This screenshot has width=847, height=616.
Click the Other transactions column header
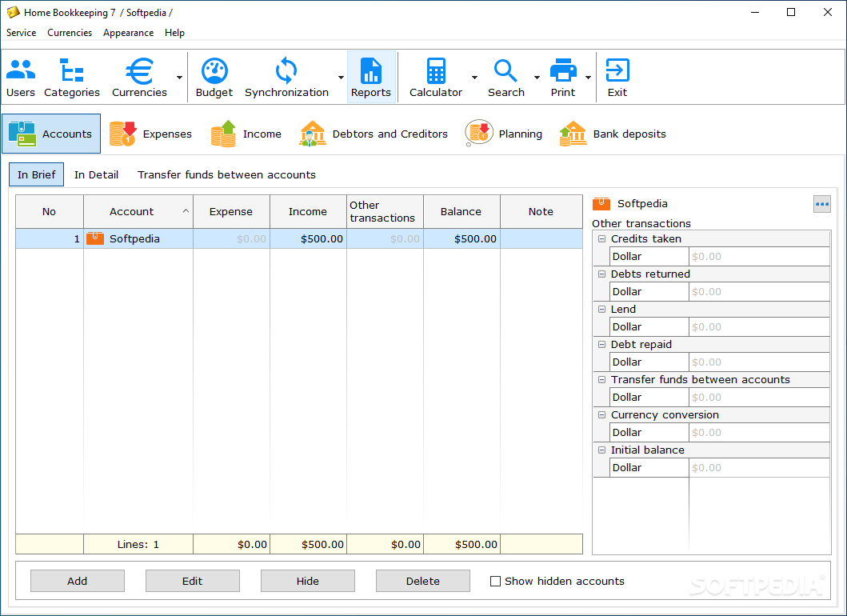[385, 212]
